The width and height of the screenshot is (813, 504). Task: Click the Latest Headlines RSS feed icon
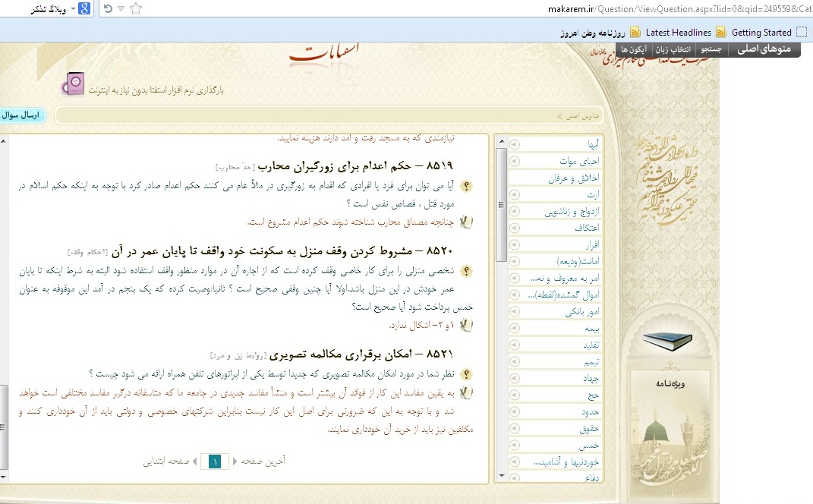[720, 32]
